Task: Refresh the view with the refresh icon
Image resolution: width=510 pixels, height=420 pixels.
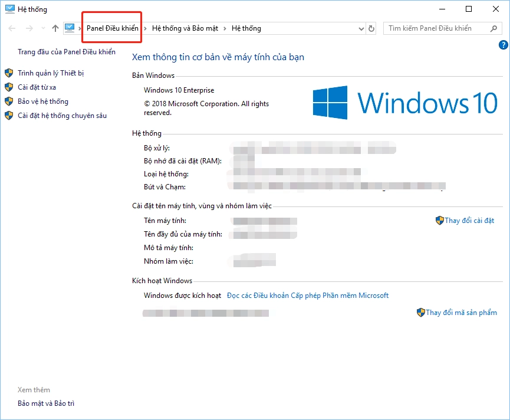Action: 371,28
